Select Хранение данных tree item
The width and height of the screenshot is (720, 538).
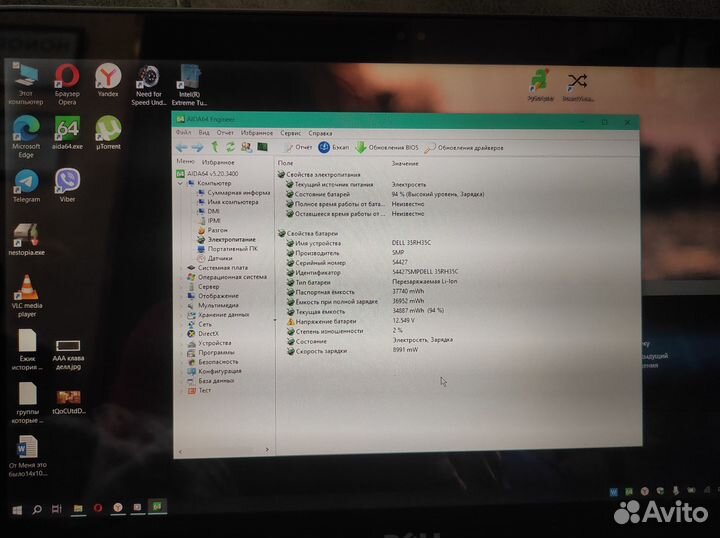pos(218,315)
